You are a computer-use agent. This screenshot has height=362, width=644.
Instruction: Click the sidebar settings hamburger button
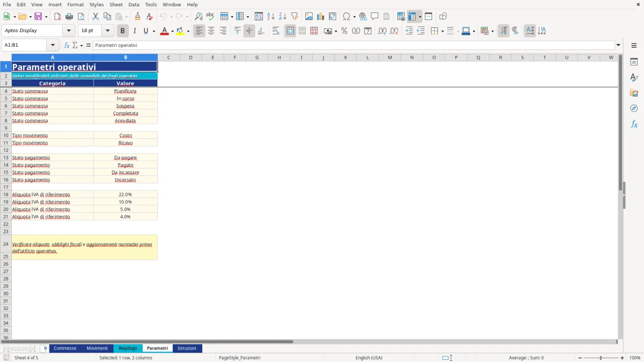tap(634, 45)
